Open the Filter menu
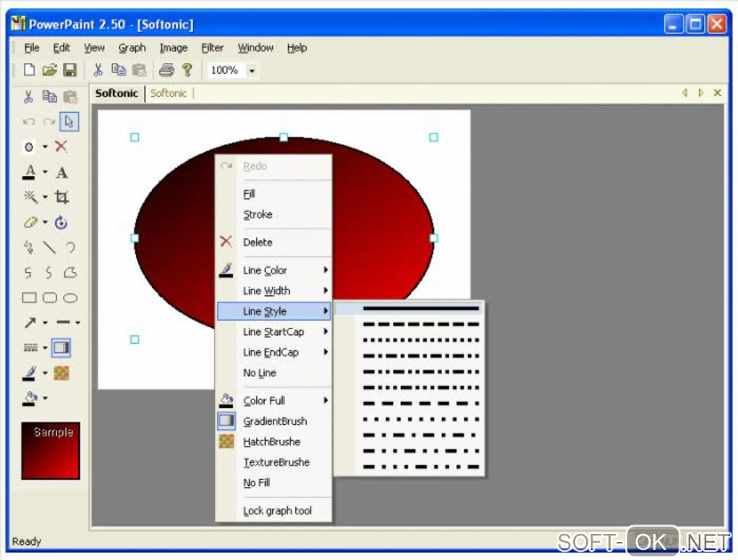Image resolution: width=738 pixels, height=560 pixels. [x=212, y=48]
